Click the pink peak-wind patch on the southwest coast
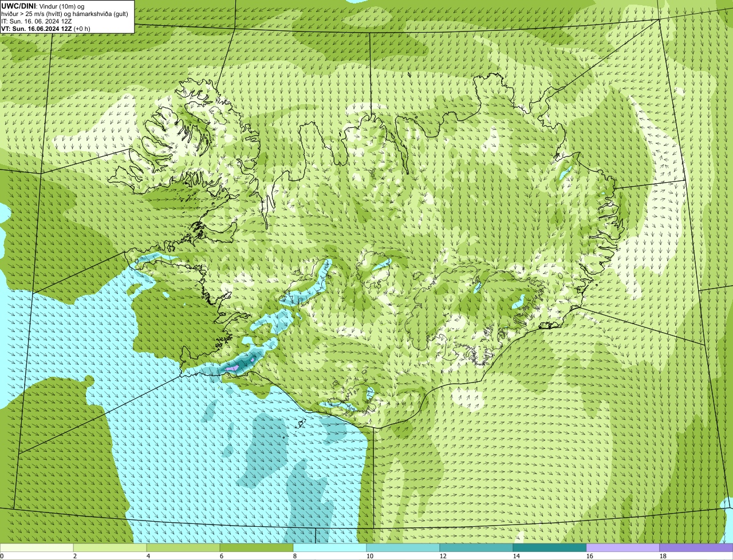 [x=231, y=368]
